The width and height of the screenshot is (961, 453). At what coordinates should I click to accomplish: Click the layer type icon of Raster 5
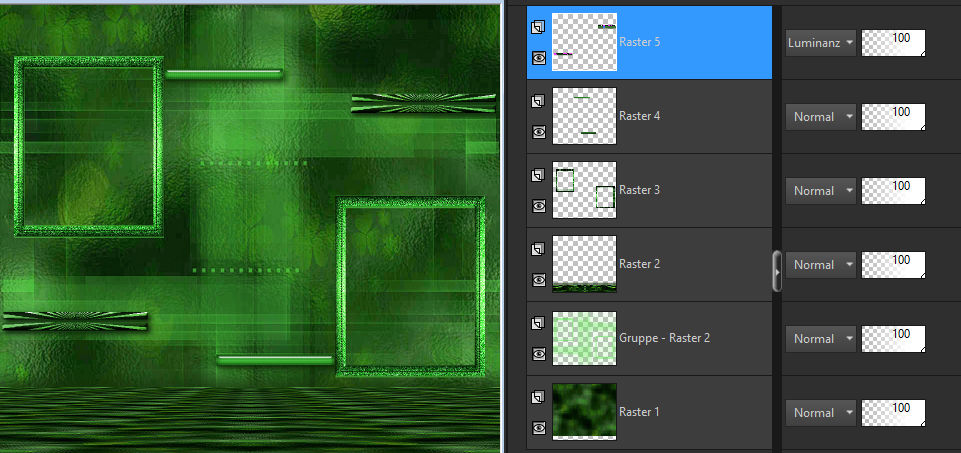(x=538, y=27)
